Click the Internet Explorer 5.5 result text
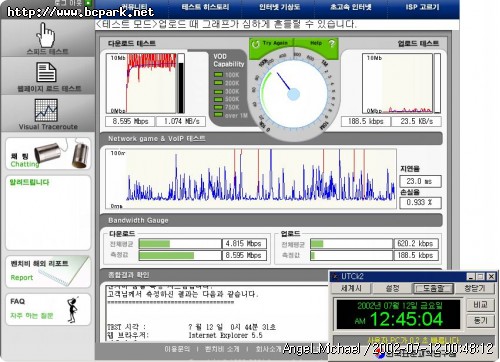The width and height of the screenshot is (500, 362). tap(225, 335)
